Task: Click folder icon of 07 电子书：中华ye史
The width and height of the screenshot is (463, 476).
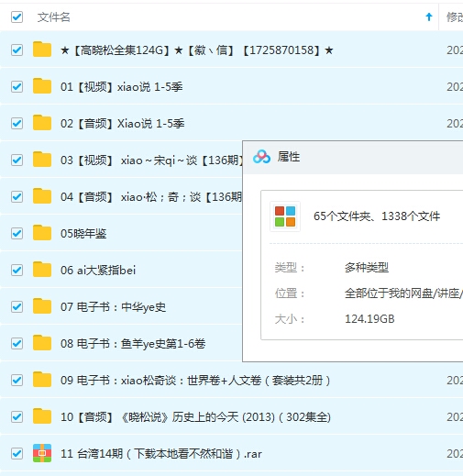Action: [42, 306]
